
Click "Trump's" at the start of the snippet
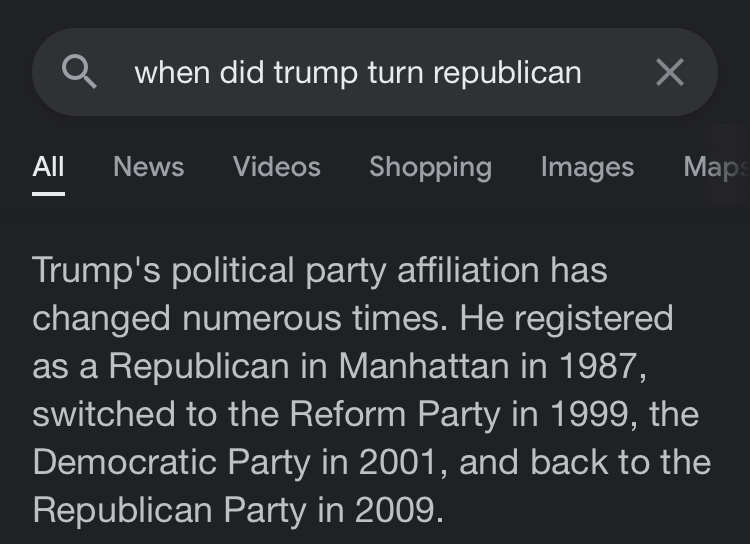(x=96, y=271)
